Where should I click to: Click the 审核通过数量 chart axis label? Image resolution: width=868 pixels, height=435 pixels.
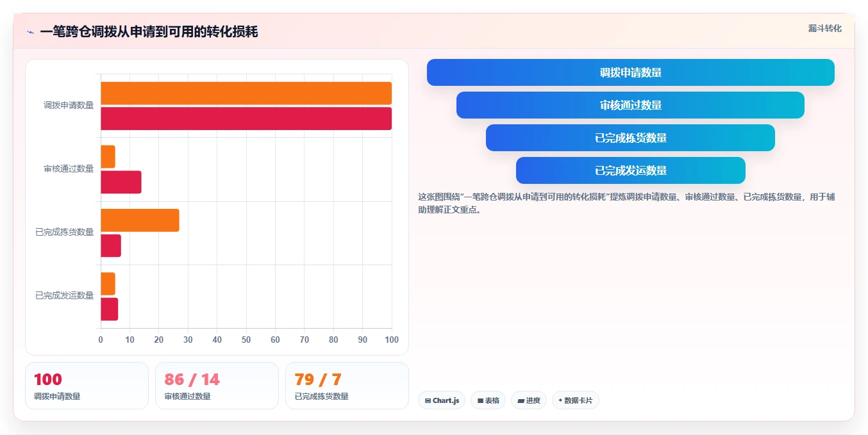tap(69, 168)
